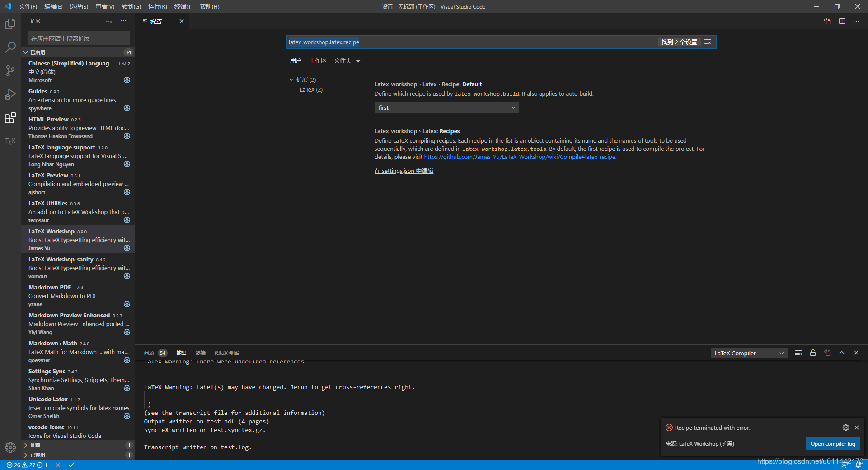Click Open compiler log button
Viewport: 868px width, 470px height.
click(833, 444)
